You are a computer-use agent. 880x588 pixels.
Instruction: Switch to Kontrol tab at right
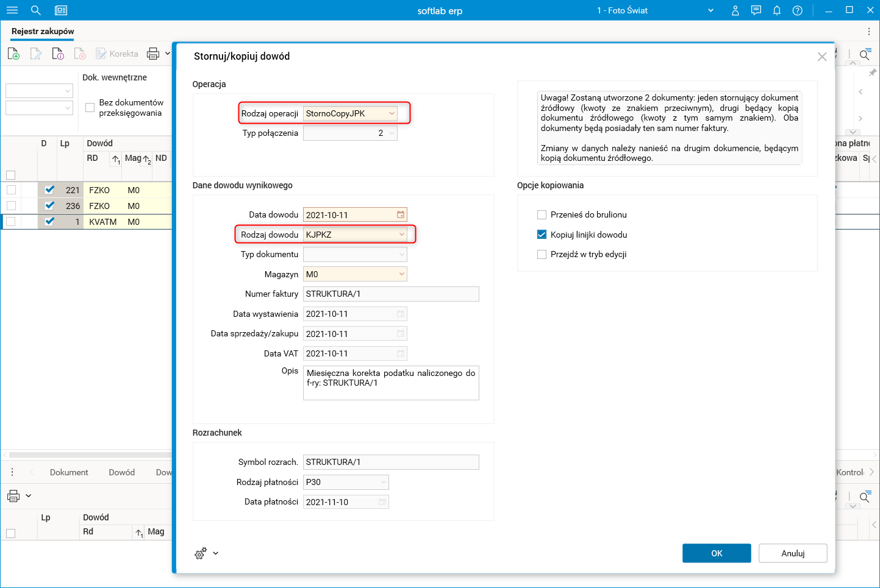[850, 472]
